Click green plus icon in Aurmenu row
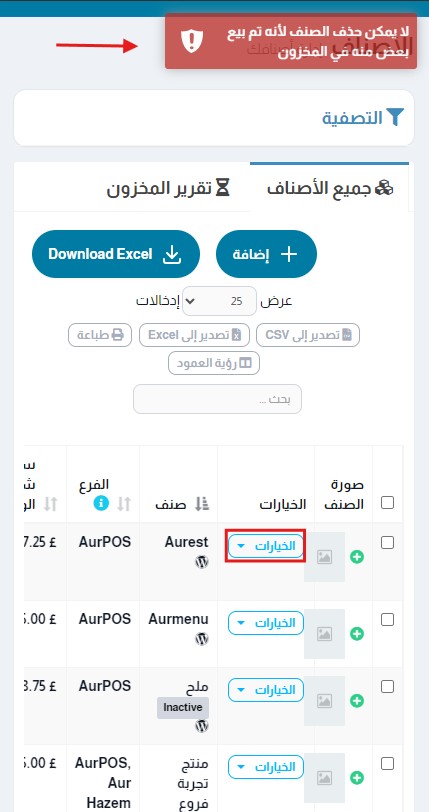Screen dimensions: 429x812 pos(356,634)
